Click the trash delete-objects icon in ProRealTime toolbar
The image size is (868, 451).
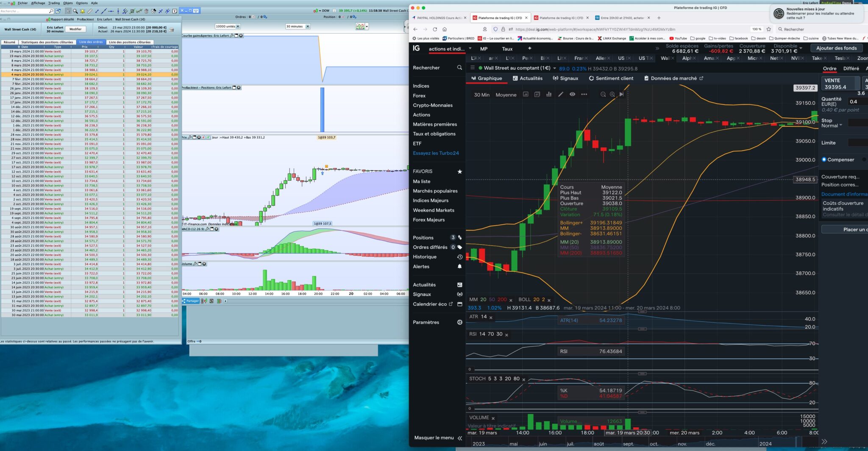coord(146,11)
